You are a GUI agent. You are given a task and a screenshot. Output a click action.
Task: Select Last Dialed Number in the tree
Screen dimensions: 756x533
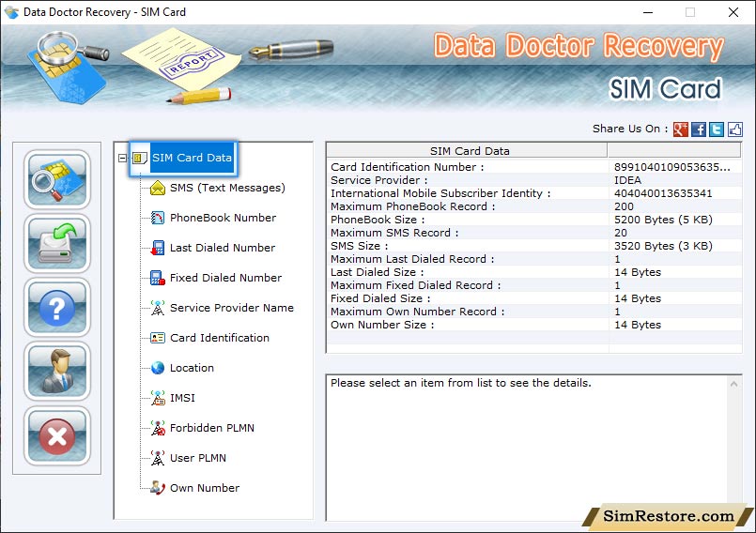point(223,248)
